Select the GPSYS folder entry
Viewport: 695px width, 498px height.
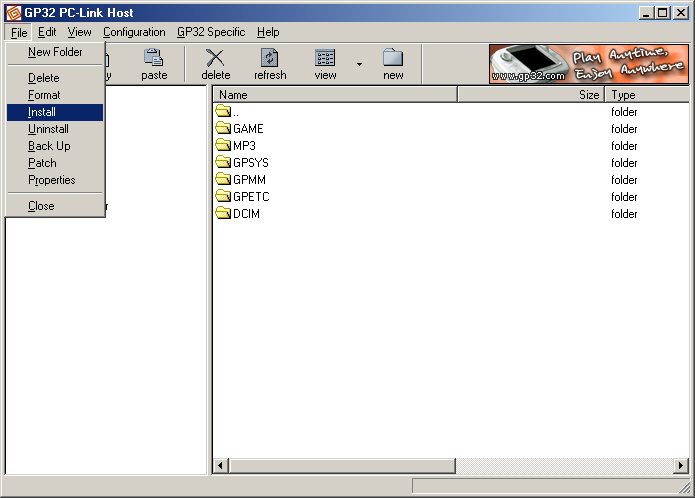point(250,163)
